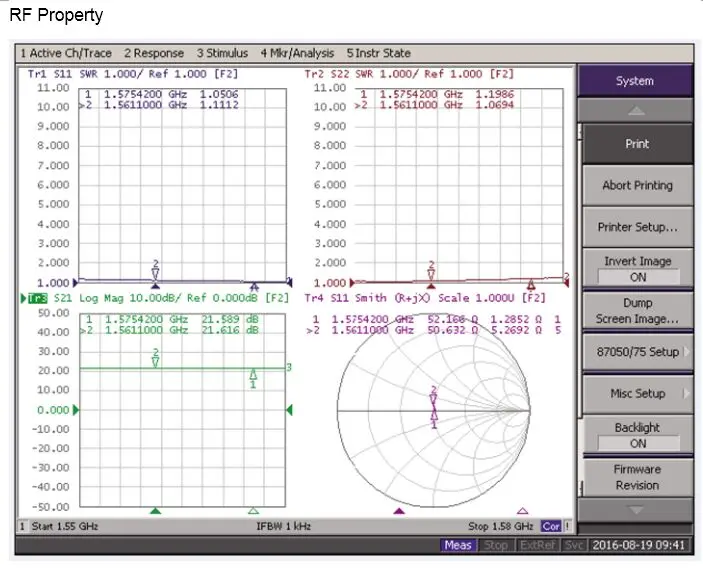
Task: Click Smith marker 2 readout 50.632 Ω
Action: click(453, 330)
